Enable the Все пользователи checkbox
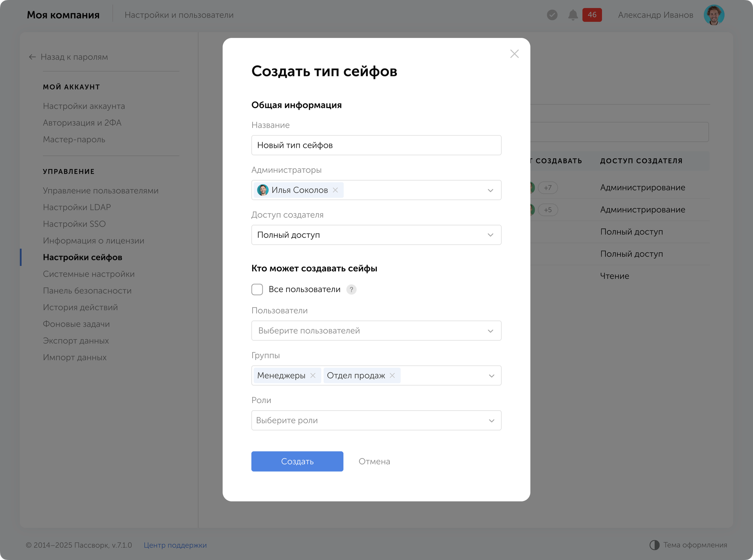The width and height of the screenshot is (753, 560). coord(257,289)
